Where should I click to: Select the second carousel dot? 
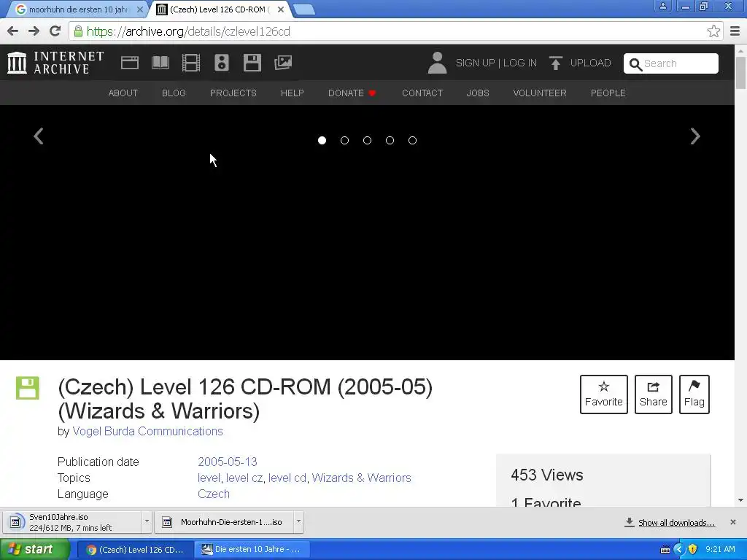coord(344,141)
